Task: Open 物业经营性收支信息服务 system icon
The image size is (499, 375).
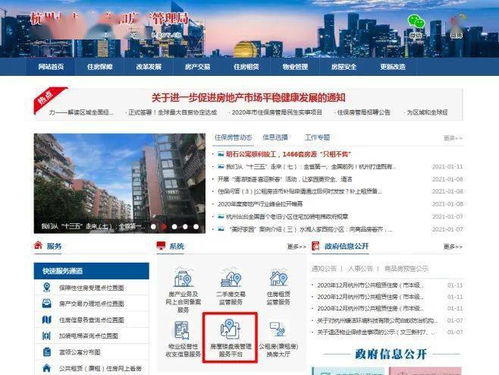Action: pyautogui.click(x=182, y=330)
